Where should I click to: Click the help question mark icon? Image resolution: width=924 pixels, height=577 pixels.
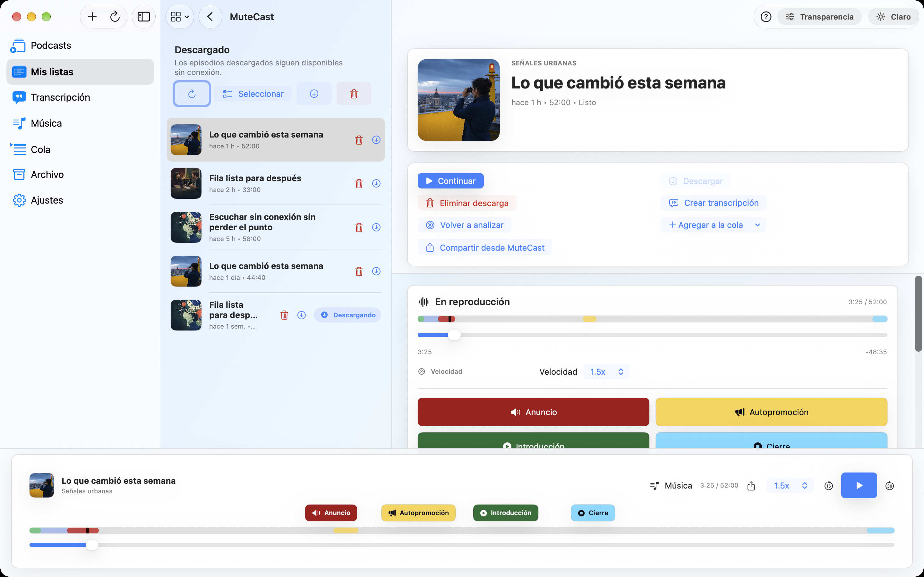pyautogui.click(x=766, y=17)
